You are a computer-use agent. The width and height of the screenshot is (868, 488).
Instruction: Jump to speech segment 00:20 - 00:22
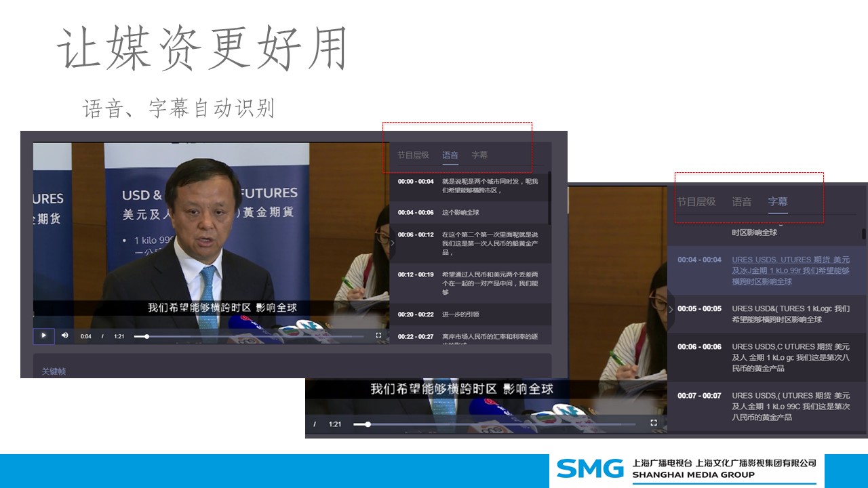pos(416,314)
